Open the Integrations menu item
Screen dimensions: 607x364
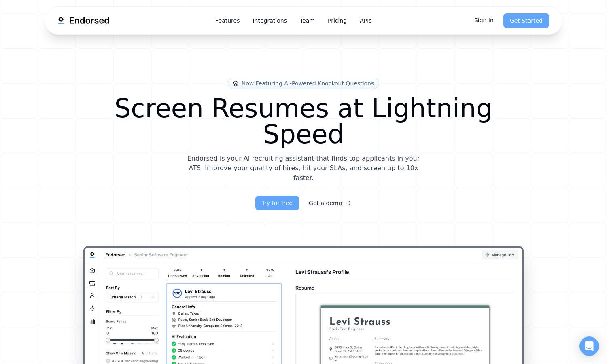[270, 21]
